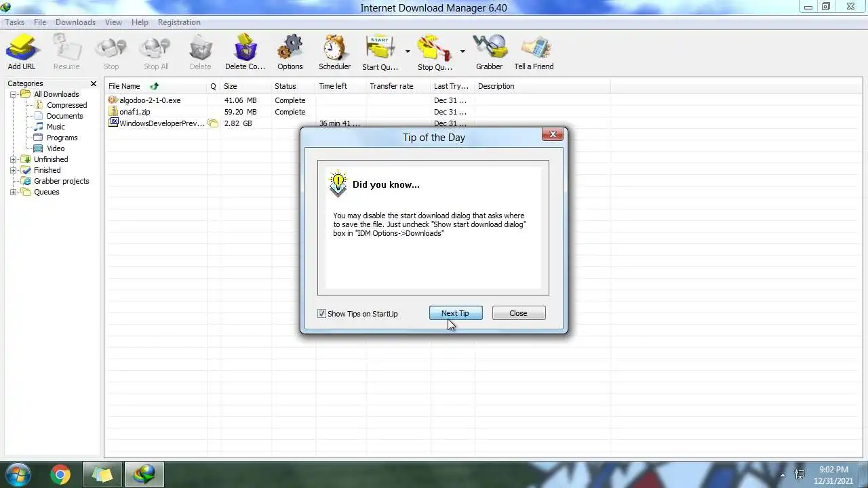Screen dimensions: 868x488
Task: Close Tip of the Day using the X
Action: [553, 134]
